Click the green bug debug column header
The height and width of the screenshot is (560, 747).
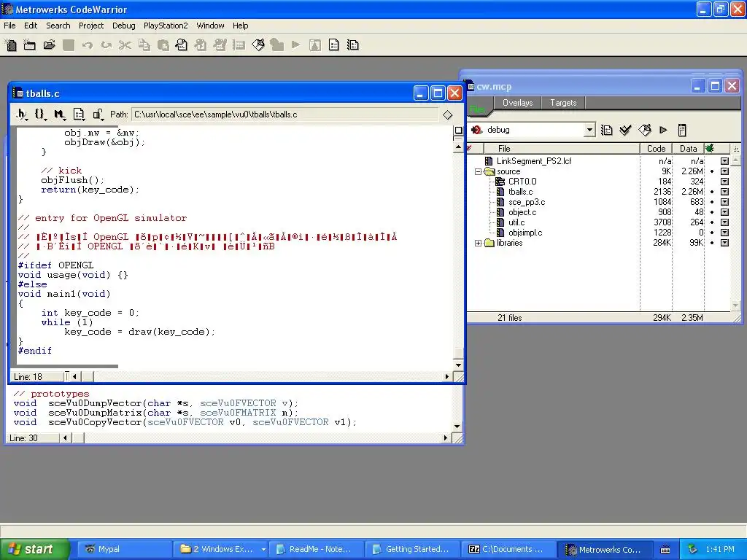(x=711, y=149)
